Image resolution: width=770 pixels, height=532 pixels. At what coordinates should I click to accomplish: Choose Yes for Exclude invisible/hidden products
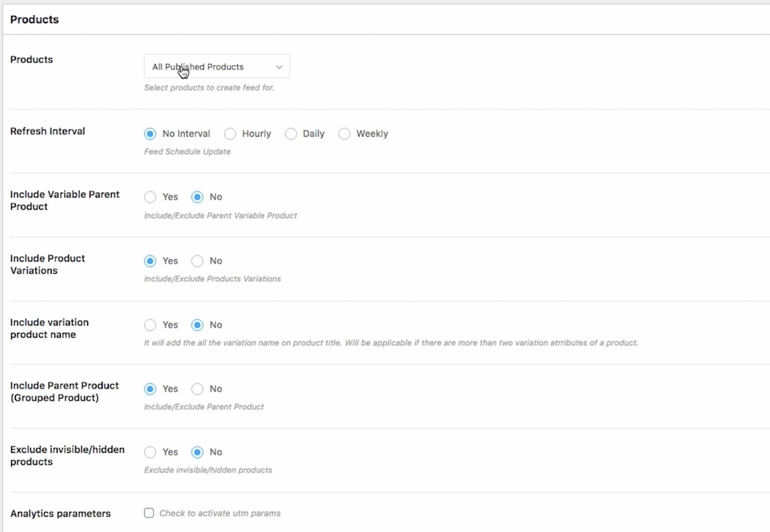point(150,452)
